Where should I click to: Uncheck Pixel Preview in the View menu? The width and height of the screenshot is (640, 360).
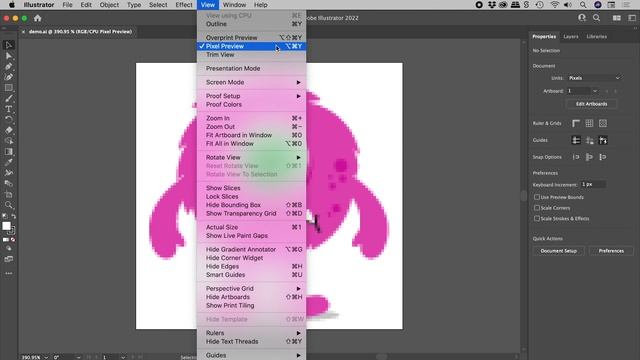(251, 46)
